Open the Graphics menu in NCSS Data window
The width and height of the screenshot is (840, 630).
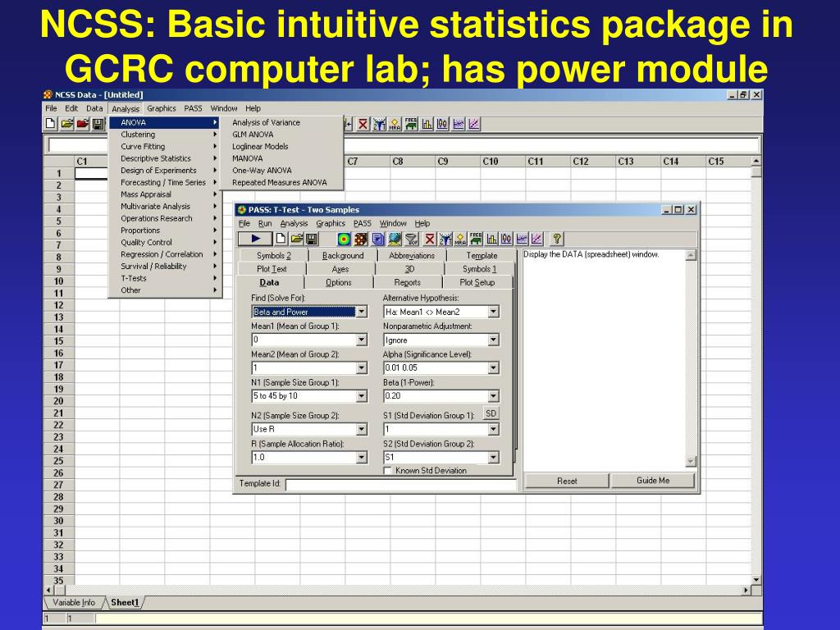[x=162, y=108]
